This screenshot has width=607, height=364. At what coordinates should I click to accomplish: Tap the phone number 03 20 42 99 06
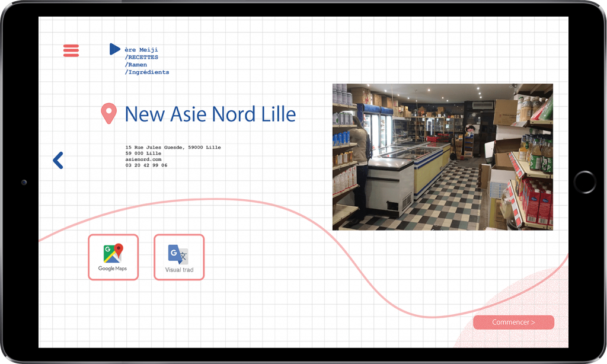[x=146, y=165]
